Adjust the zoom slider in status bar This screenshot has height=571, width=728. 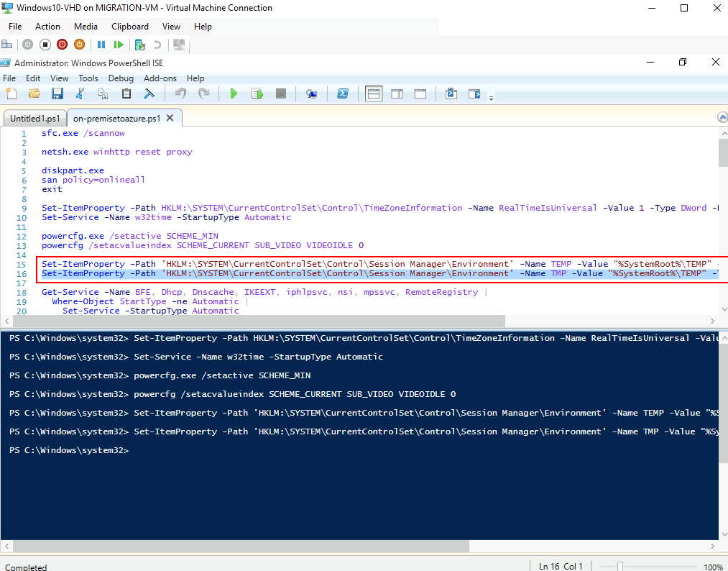pyautogui.click(x=619, y=567)
